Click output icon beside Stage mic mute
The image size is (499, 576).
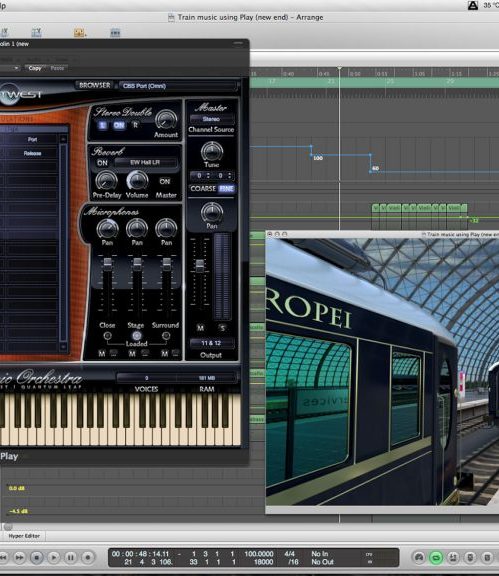pos(146,353)
